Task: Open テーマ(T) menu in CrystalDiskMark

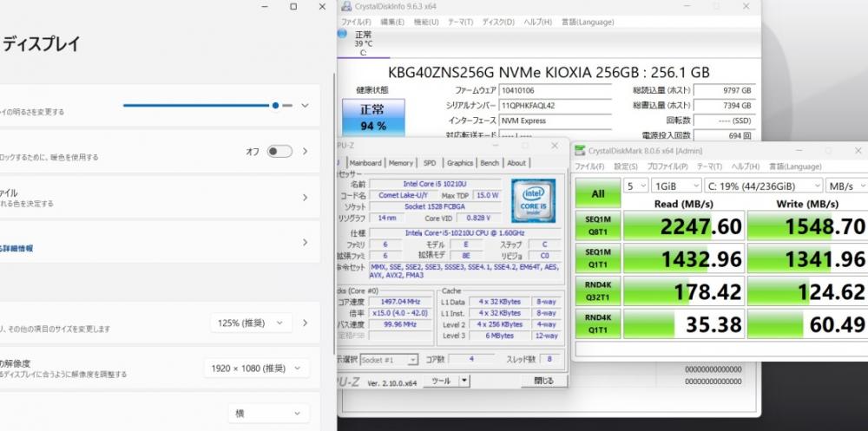Action: (710, 167)
